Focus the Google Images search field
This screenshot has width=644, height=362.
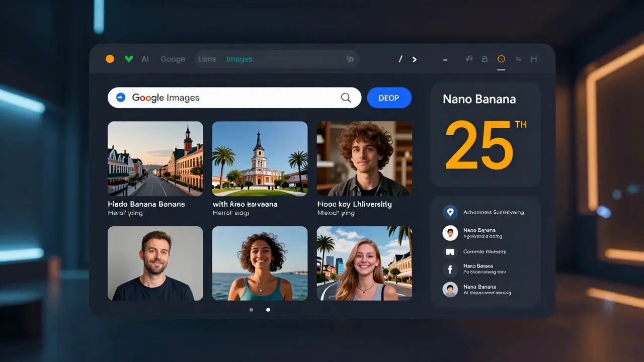(x=234, y=98)
